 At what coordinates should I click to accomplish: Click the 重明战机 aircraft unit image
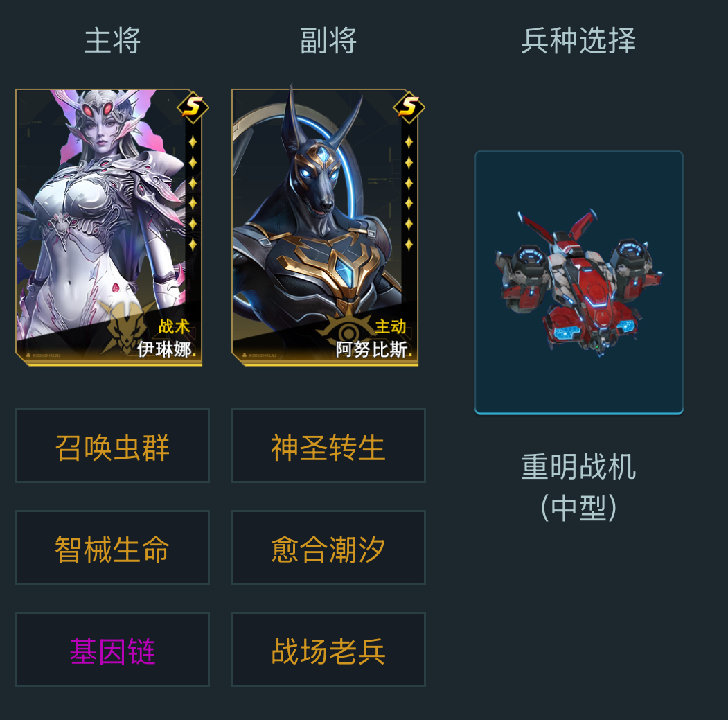(x=578, y=283)
